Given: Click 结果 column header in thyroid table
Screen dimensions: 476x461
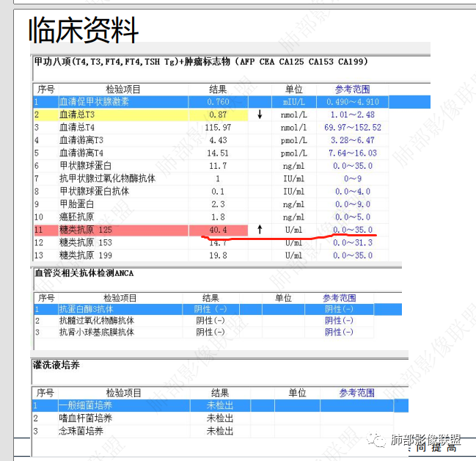Looking at the screenshot, I should 218,90.
